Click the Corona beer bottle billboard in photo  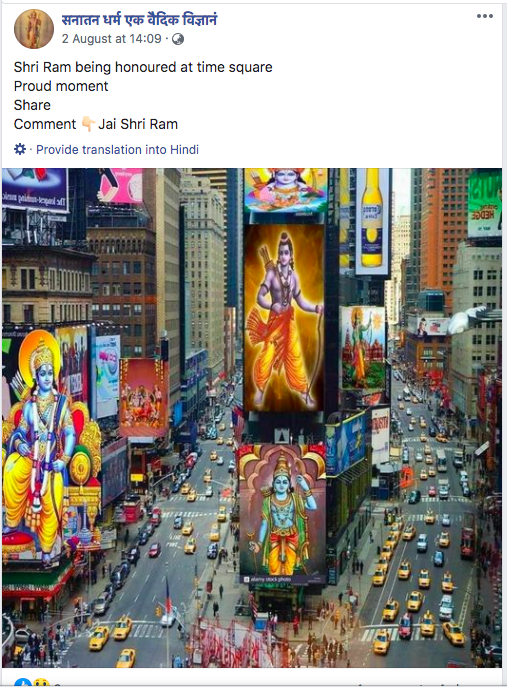pos(372,221)
